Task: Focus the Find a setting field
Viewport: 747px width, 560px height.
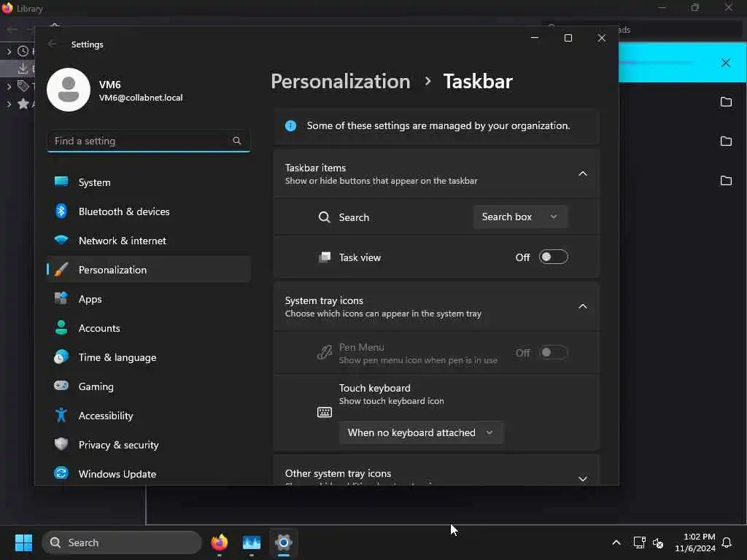Action: coord(149,141)
